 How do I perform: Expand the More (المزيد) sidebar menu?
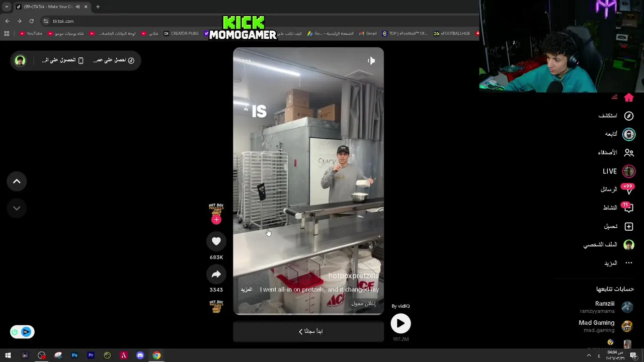point(618,263)
